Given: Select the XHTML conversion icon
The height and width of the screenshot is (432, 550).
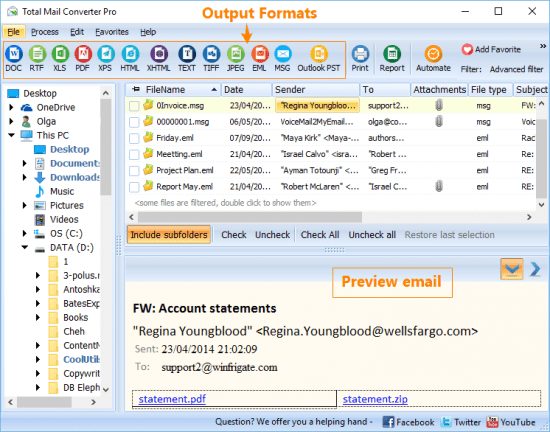Looking at the screenshot, I should (x=159, y=54).
